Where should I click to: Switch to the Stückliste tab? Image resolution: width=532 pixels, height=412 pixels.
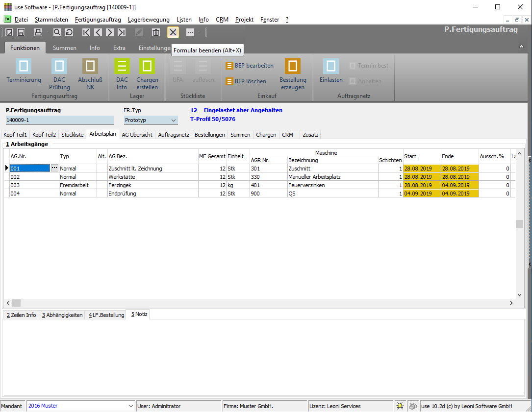(x=72, y=135)
